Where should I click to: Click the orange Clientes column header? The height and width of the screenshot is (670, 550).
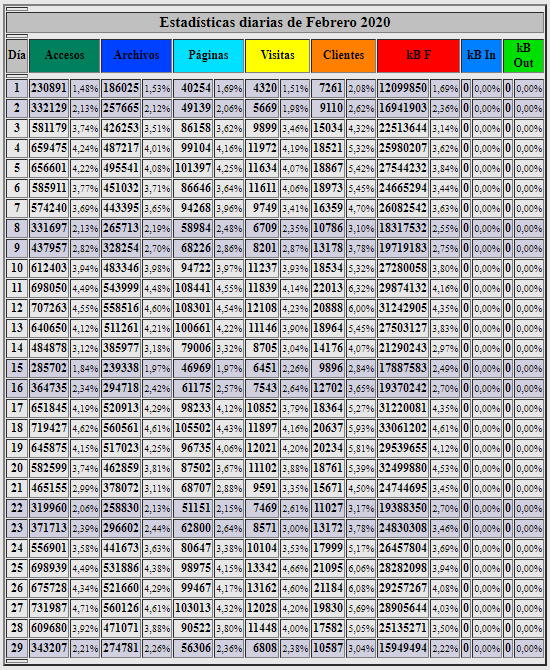pyautogui.click(x=344, y=56)
